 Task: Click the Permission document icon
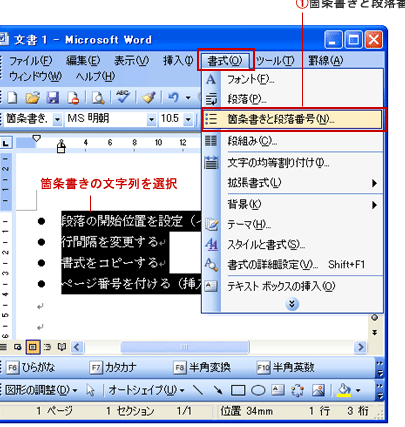point(72,98)
